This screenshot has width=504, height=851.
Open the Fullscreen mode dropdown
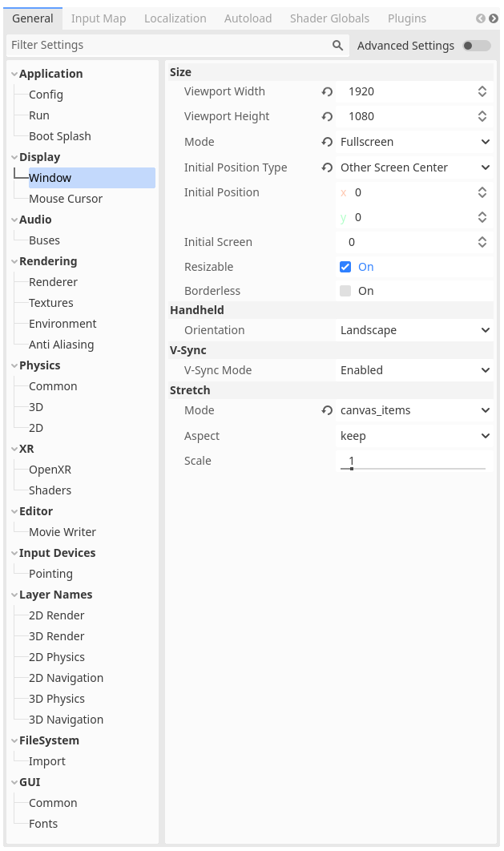pos(414,142)
